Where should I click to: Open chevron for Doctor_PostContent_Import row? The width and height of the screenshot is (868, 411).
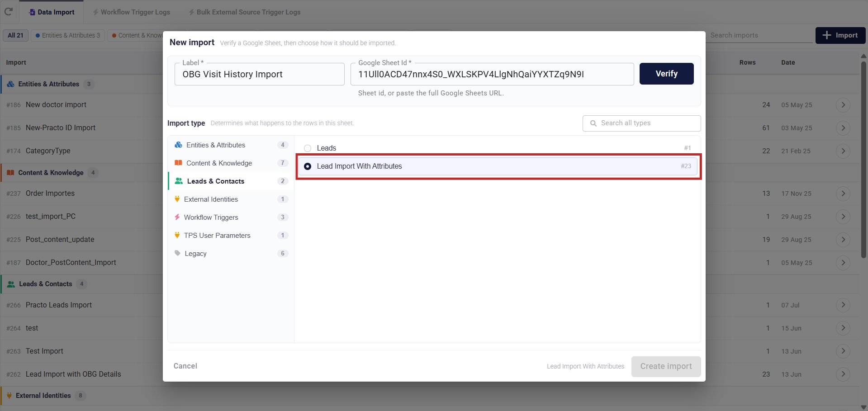tap(843, 263)
